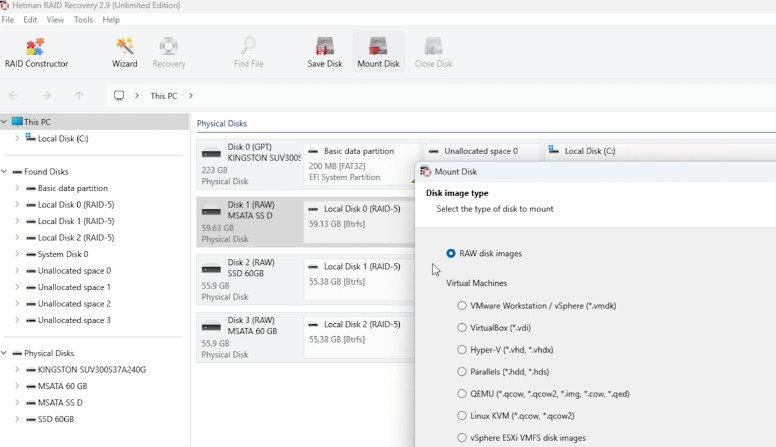This screenshot has width=776, height=447.
Task: Select Unallocated space 1 in the tree
Action: [74, 287]
